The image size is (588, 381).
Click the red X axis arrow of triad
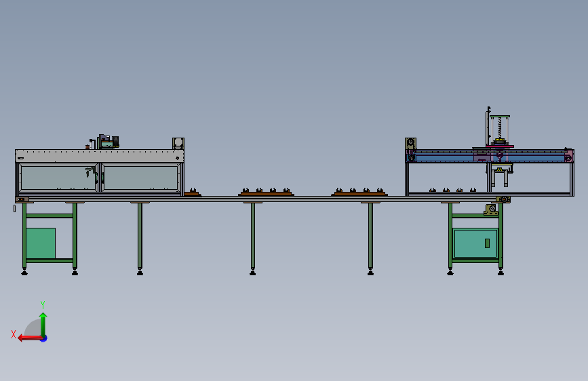click(x=29, y=338)
